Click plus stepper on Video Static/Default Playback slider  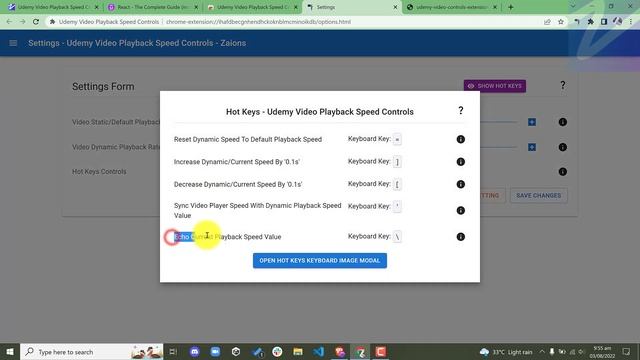click(x=531, y=122)
